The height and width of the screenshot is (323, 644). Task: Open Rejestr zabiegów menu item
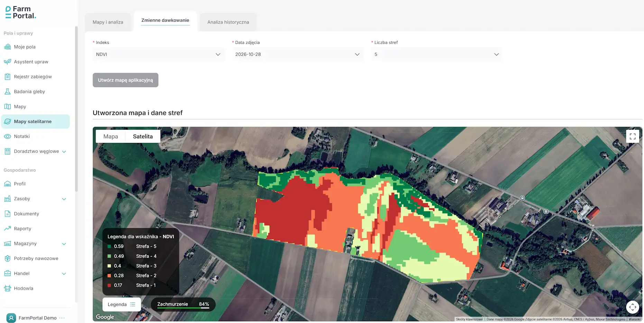pyautogui.click(x=35, y=77)
